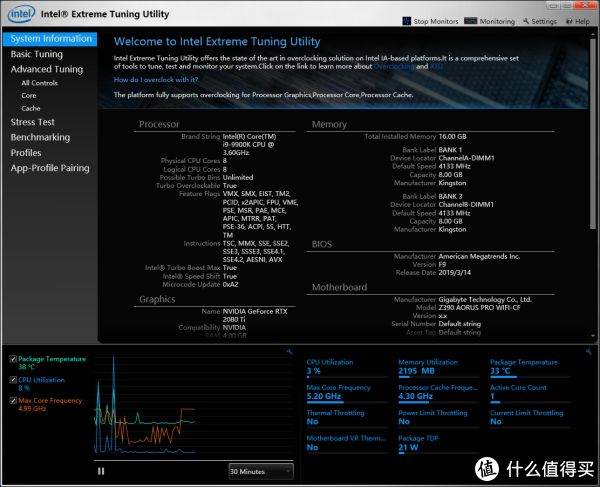Click 'Z390 AORUS PRO WIFI-CF' model value
The width and height of the screenshot is (600, 487).
(x=479, y=308)
